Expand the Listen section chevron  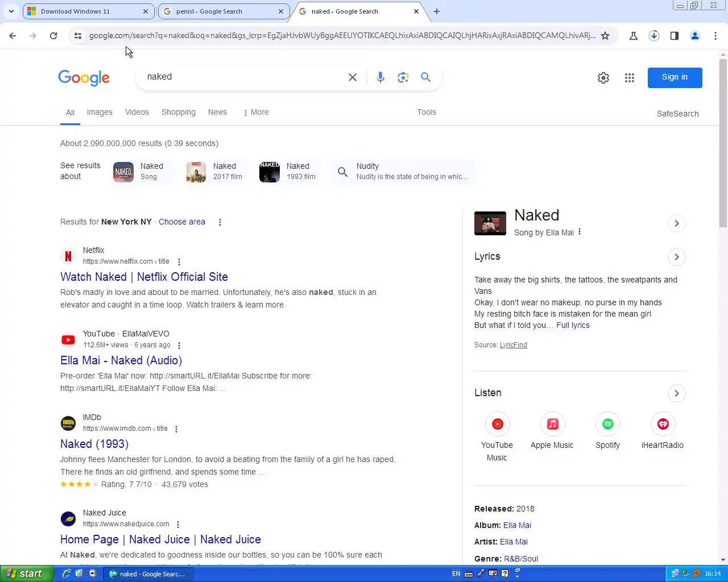coord(677,393)
